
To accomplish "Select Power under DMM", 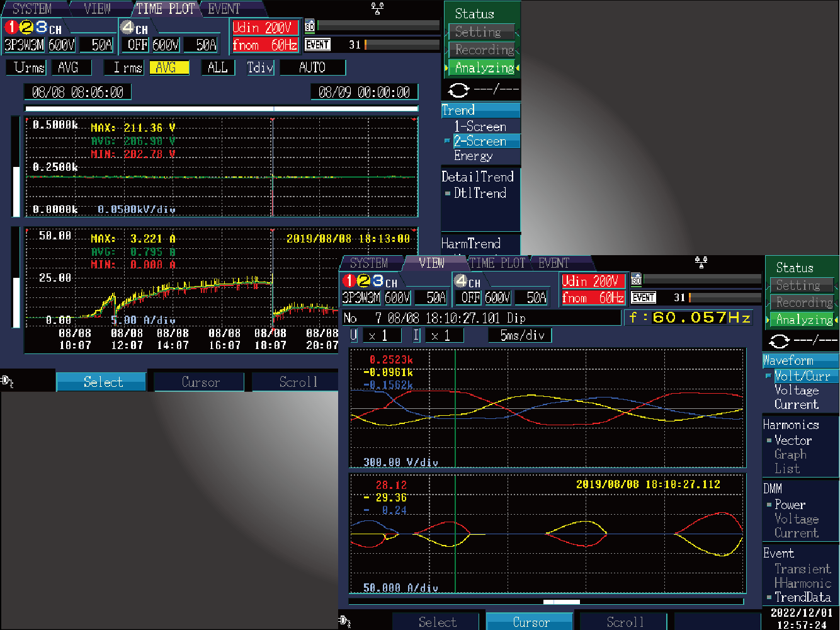I will 790,505.
